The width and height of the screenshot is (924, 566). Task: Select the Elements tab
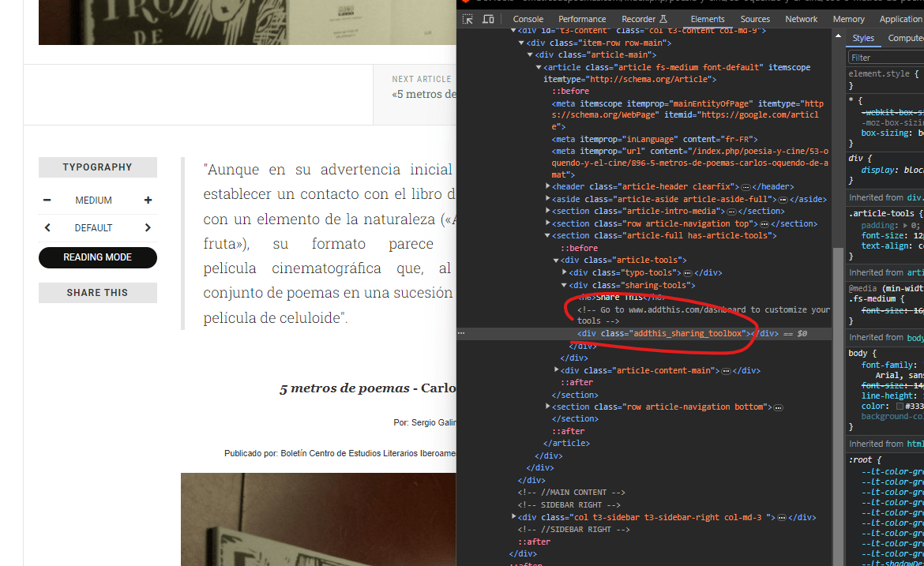(x=708, y=19)
